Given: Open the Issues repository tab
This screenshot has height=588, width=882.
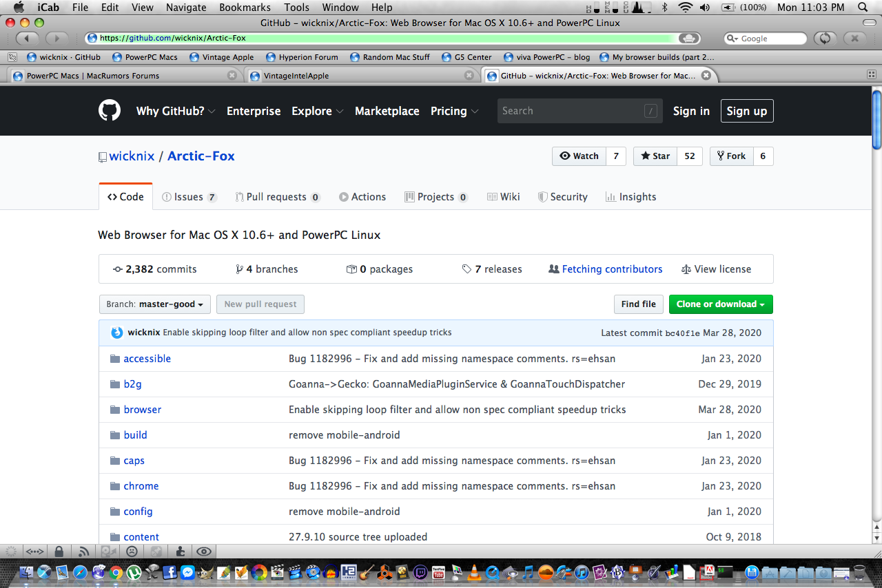Looking at the screenshot, I should [x=189, y=197].
